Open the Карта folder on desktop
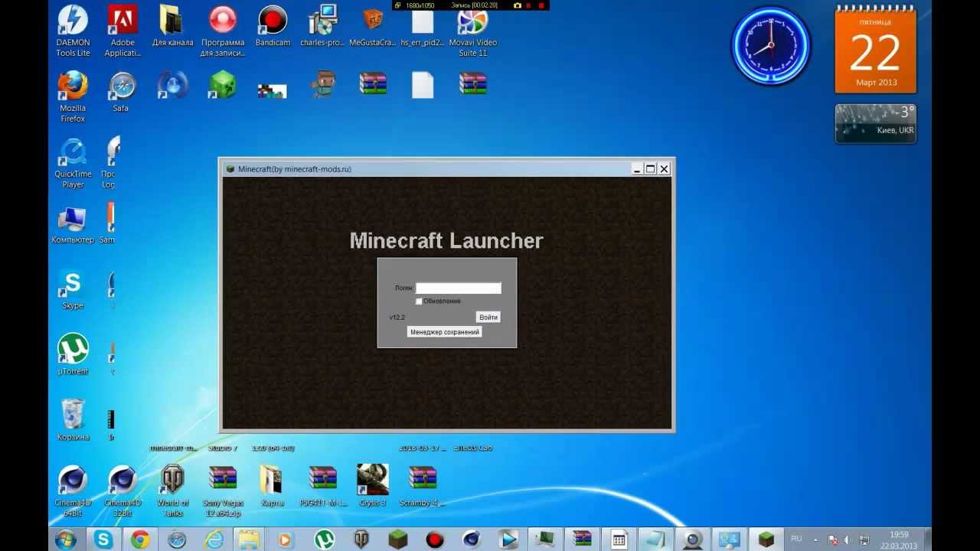980x551 pixels. click(272, 486)
